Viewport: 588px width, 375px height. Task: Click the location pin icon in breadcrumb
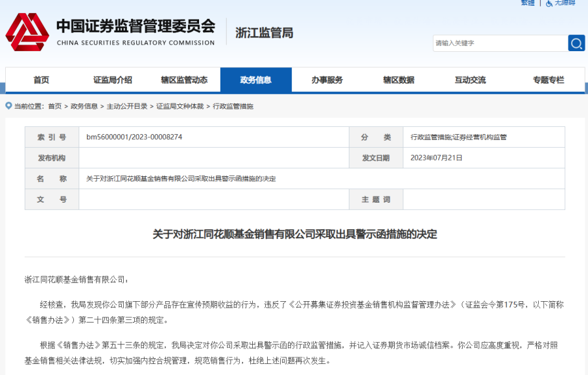pyautogui.click(x=8, y=106)
